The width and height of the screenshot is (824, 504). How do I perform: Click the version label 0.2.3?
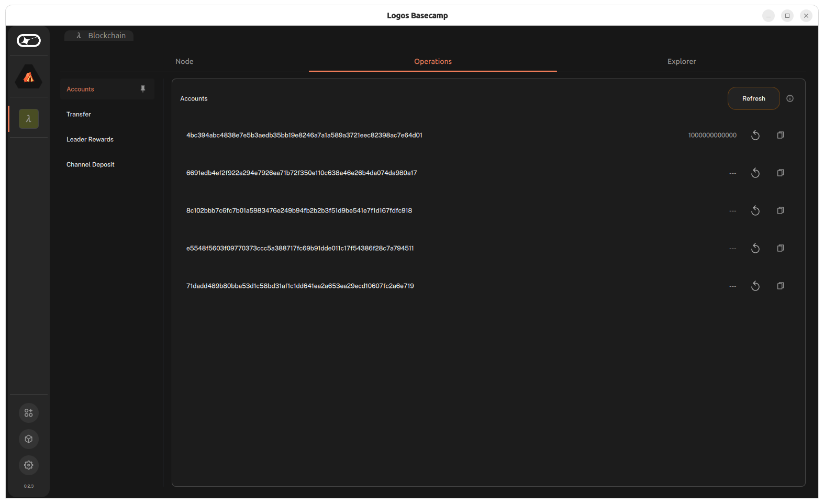pos(29,486)
